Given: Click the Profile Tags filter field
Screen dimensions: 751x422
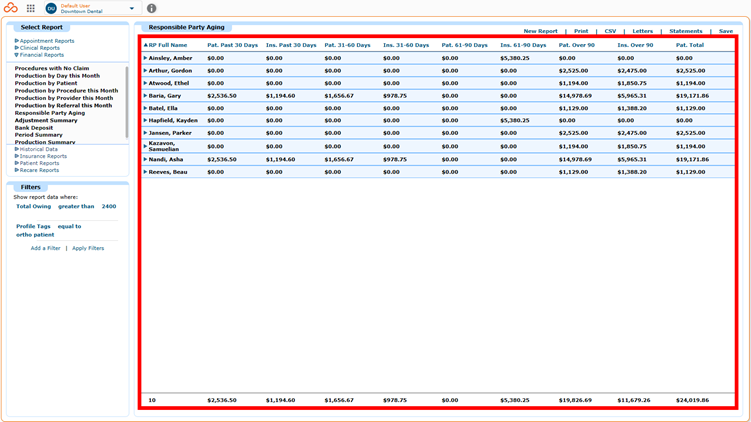Looking at the screenshot, I should pyautogui.click(x=33, y=227).
